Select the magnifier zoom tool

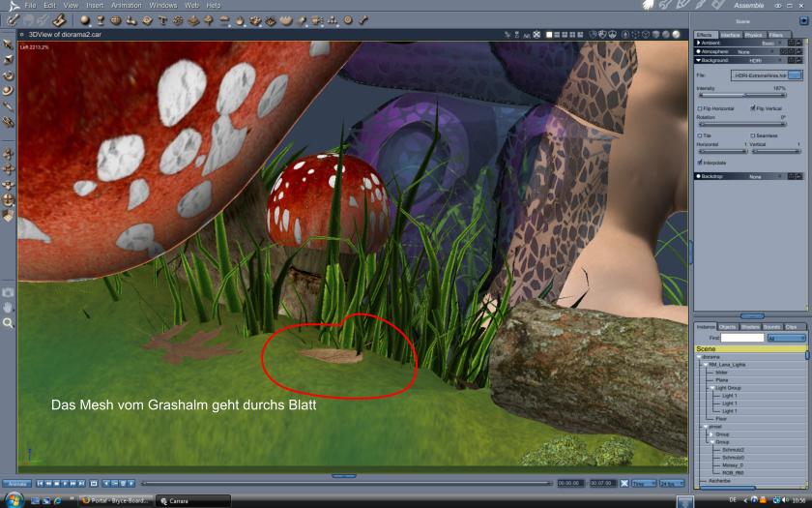tap(8, 323)
